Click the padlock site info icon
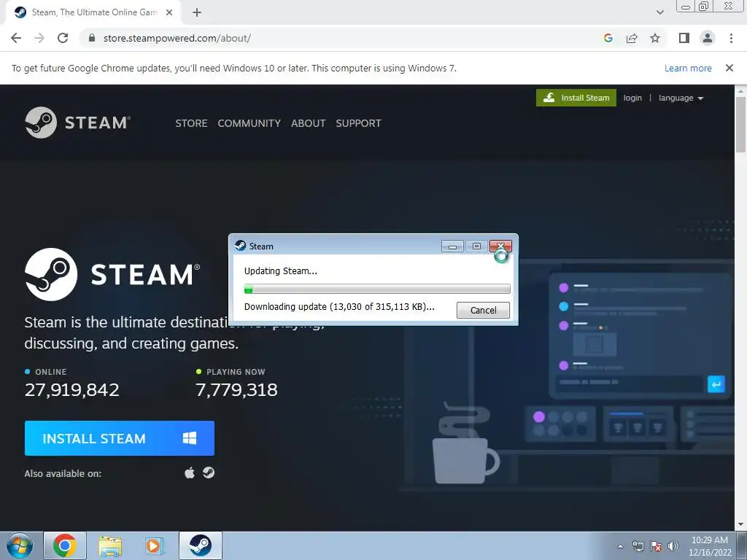 pos(92,38)
